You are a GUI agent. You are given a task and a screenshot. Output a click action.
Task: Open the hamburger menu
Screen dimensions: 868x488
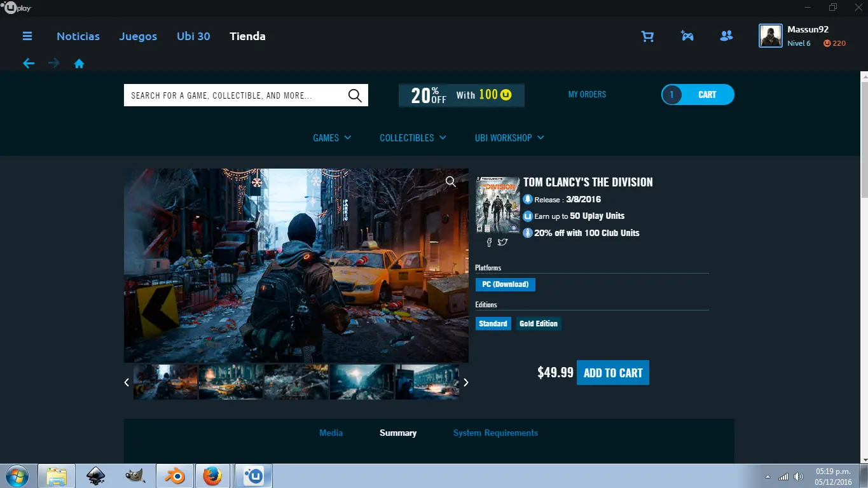27,36
